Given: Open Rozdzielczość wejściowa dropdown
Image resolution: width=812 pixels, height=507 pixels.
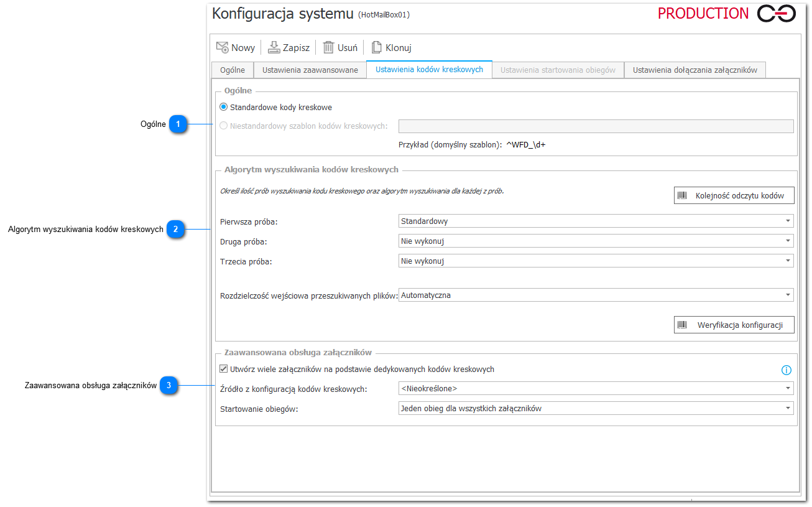Looking at the screenshot, I should [x=596, y=295].
